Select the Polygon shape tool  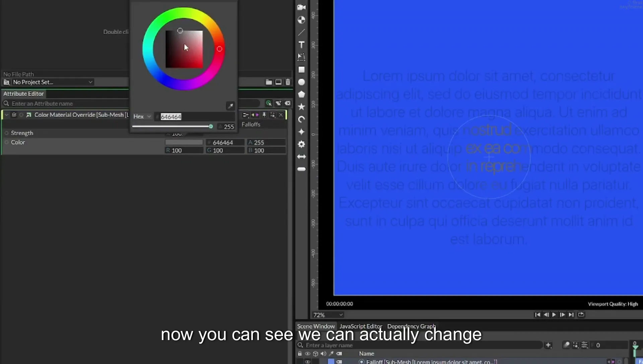click(301, 94)
